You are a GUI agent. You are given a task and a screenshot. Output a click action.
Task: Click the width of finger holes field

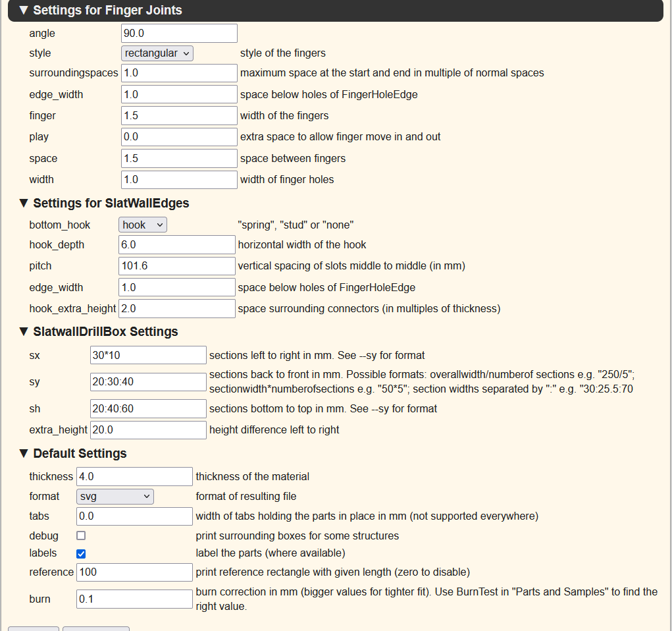pyautogui.click(x=179, y=180)
